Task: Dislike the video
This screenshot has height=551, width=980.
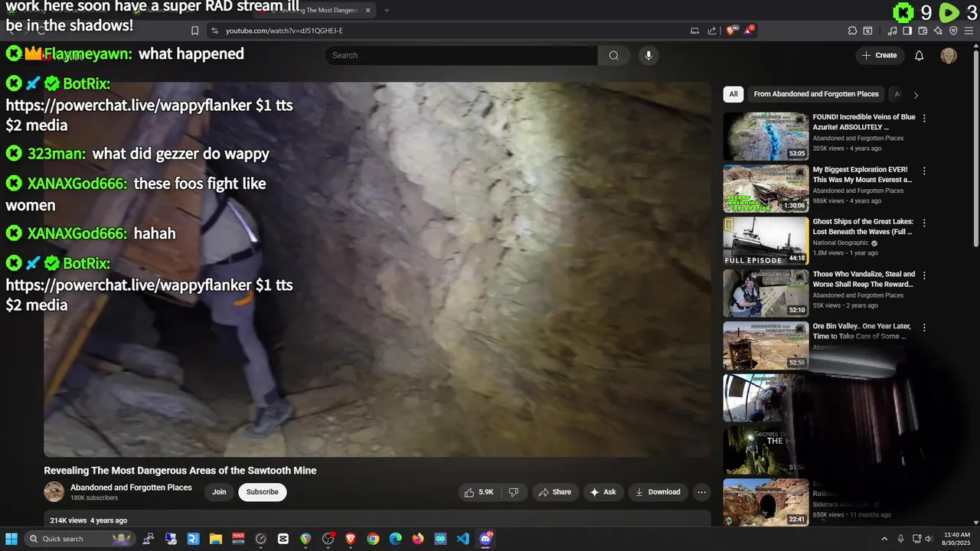Action: click(x=514, y=492)
